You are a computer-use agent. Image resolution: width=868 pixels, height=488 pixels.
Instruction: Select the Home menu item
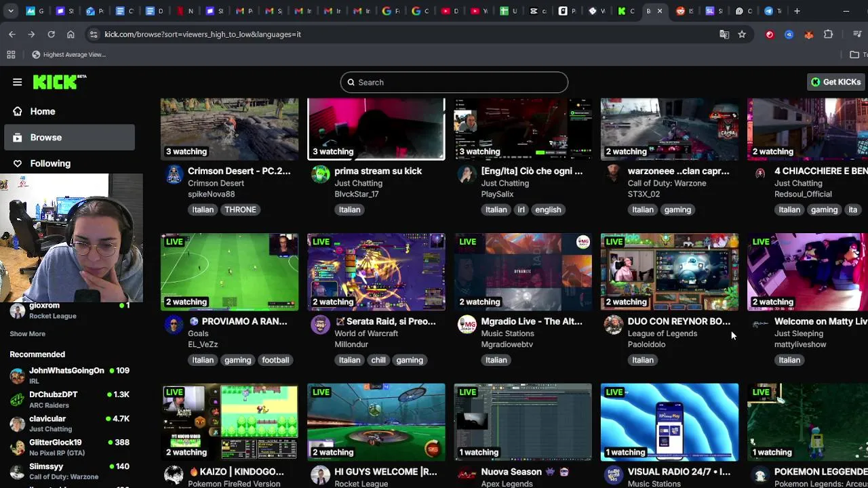70,111
